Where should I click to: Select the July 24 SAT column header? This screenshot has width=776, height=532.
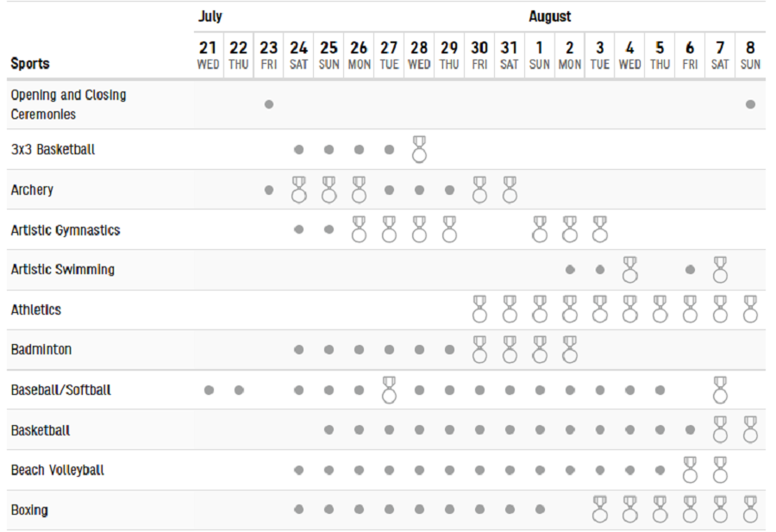coord(299,55)
